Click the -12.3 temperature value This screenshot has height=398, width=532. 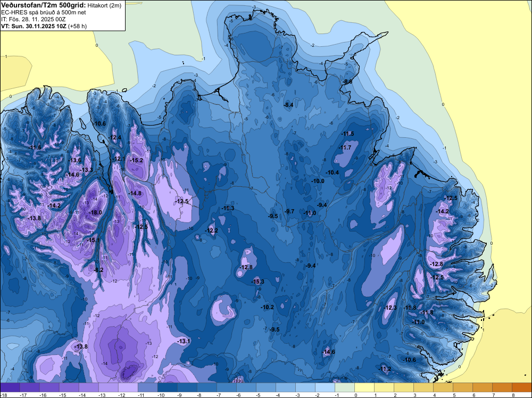click(x=390, y=308)
